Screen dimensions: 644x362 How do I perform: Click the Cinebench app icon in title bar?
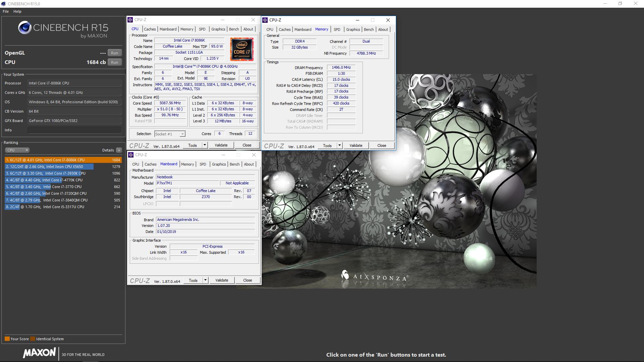click(x=4, y=4)
